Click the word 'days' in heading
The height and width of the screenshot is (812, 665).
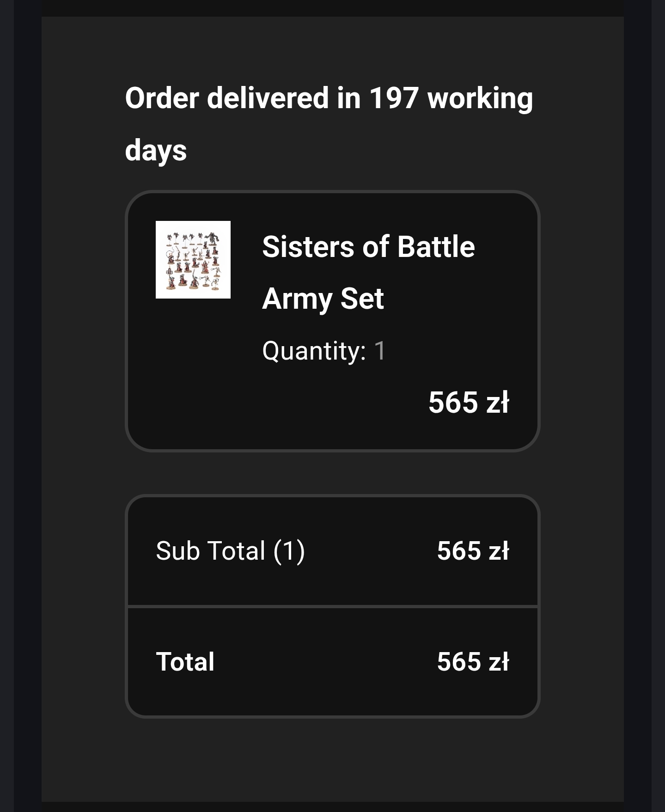(156, 151)
